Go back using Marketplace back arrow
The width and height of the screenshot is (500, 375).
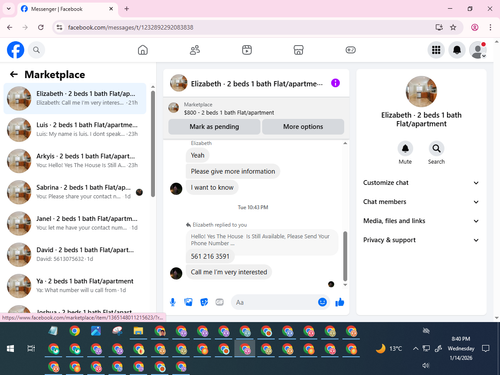click(x=14, y=74)
